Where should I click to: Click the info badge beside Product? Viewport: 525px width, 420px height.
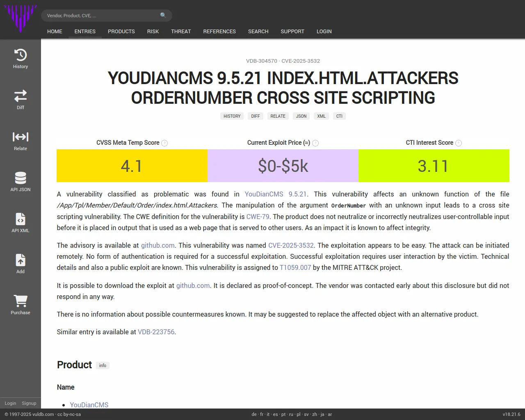click(103, 365)
